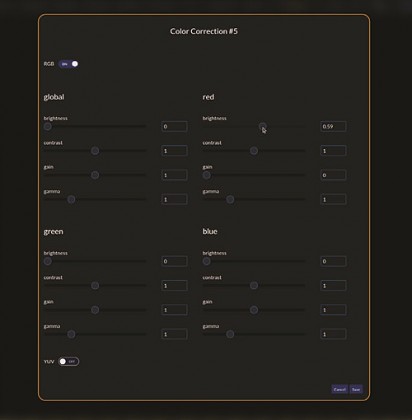Screen dimensions: 412x420
Task: Click the global gamma slider handle
Action: tap(71, 199)
